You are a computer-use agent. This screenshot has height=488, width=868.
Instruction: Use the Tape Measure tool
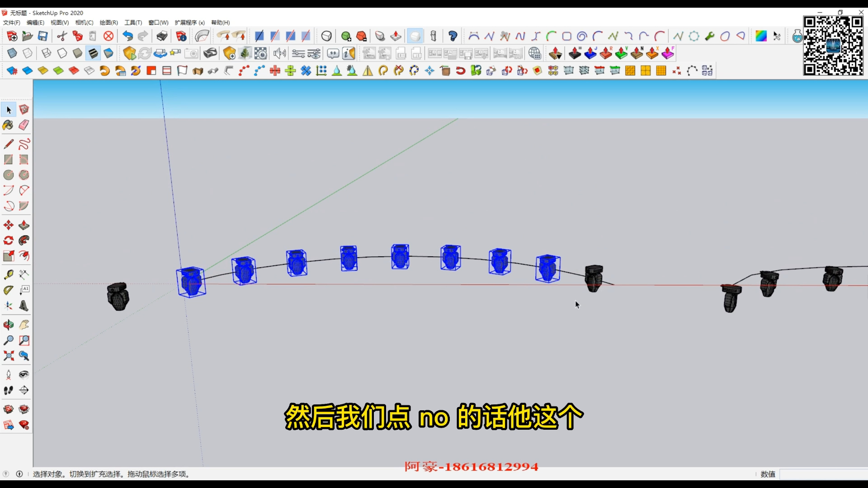tap(8, 274)
